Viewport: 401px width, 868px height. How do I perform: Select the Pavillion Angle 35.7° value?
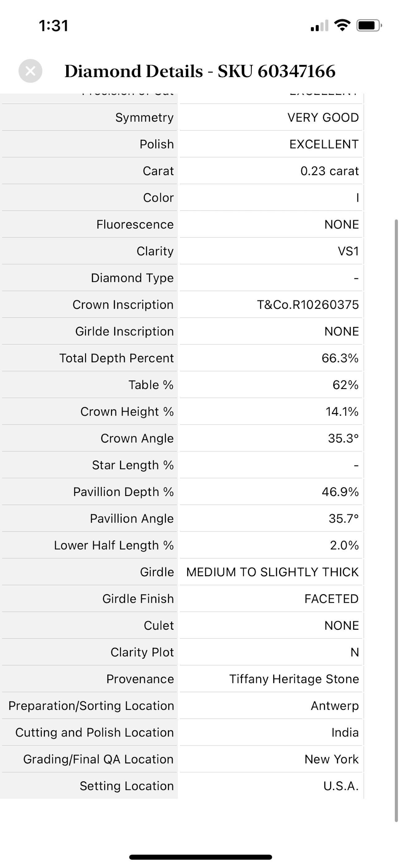[x=344, y=519]
